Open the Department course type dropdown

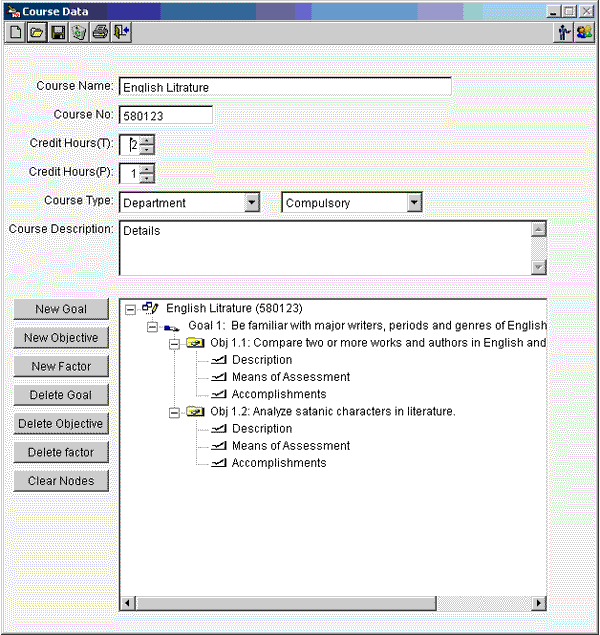pos(252,202)
